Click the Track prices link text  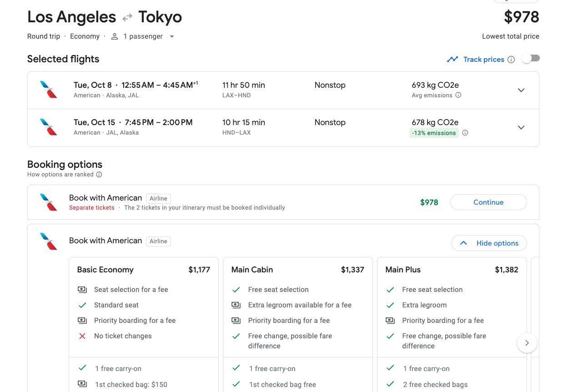pos(483,60)
